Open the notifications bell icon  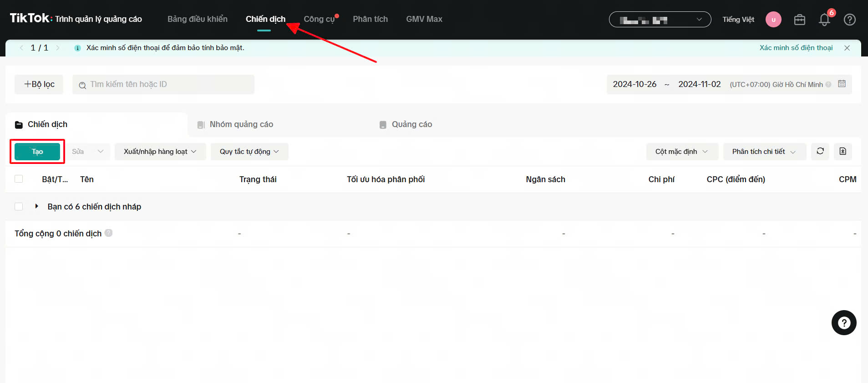pyautogui.click(x=824, y=20)
